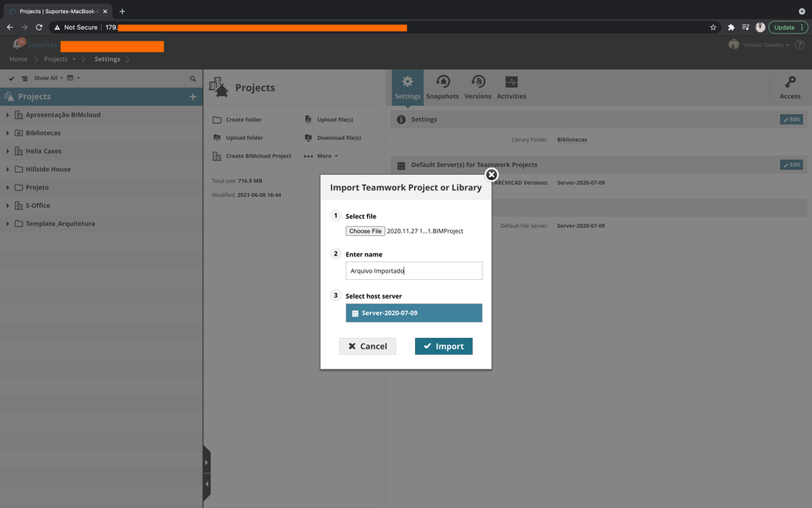Cancel the import dialog

pyautogui.click(x=368, y=346)
